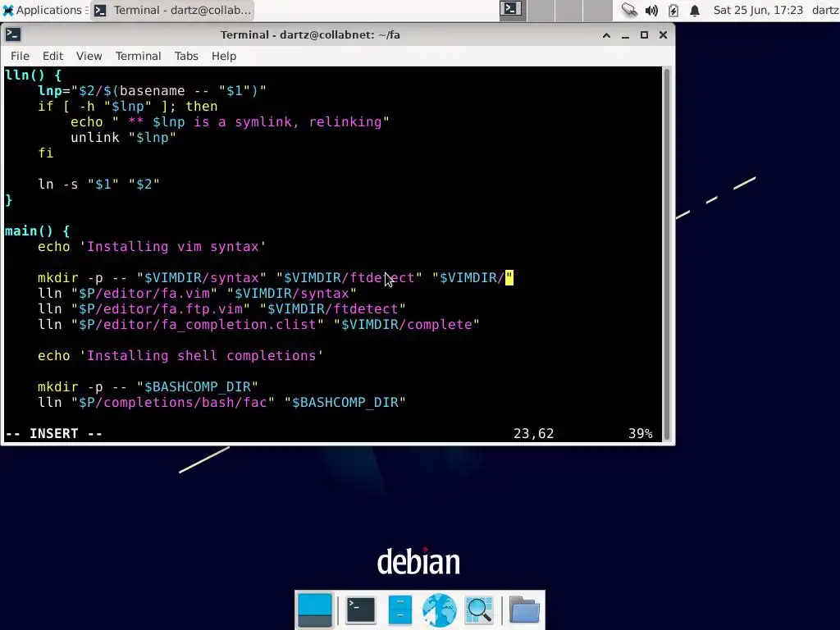This screenshot has height=630, width=840.
Task: Click the 'unlink "$lnp"' line
Action: coord(123,138)
